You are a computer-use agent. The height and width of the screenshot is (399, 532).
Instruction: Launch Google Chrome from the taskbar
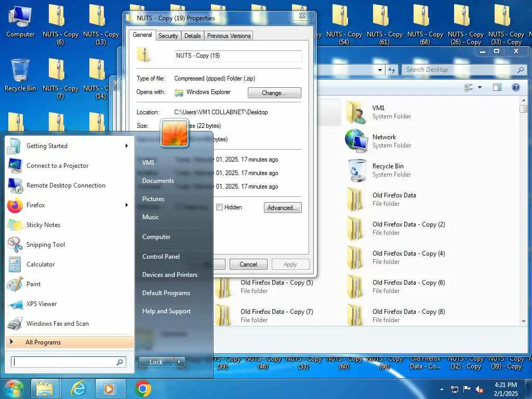143,389
